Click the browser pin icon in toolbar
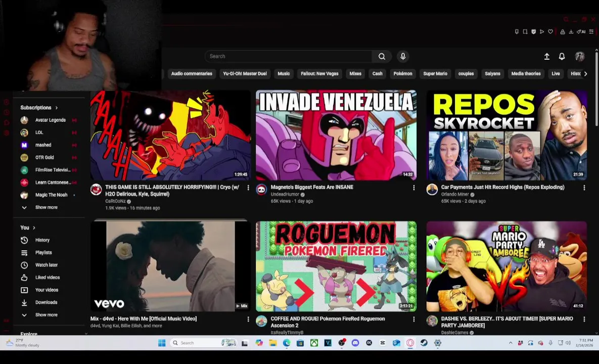This screenshot has height=364, width=599. coord(517,32)
